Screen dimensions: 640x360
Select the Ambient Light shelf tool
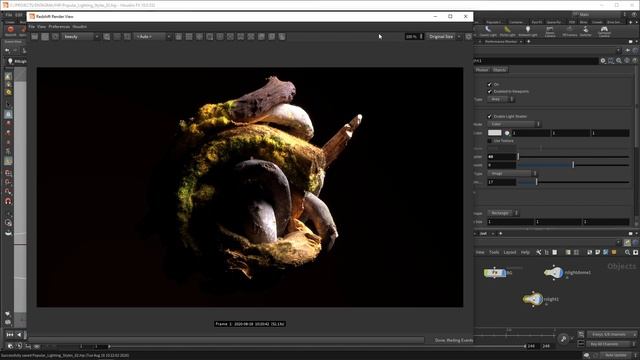click(528, 31)
